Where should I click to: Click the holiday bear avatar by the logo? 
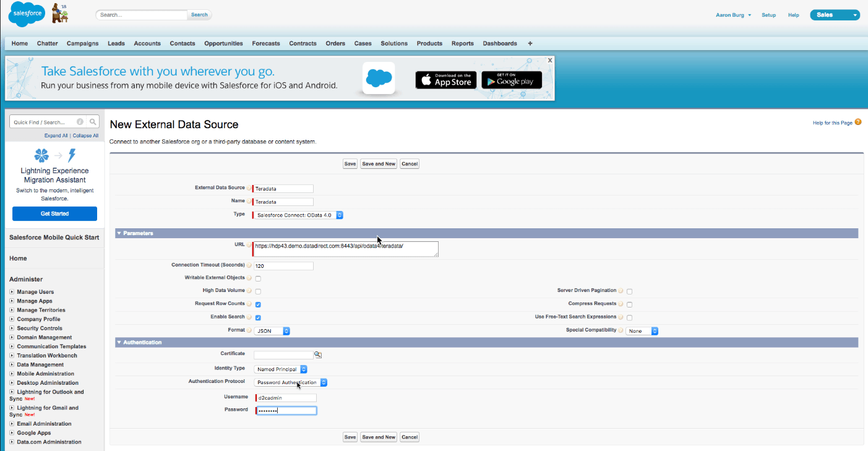(x=58, y=12)
